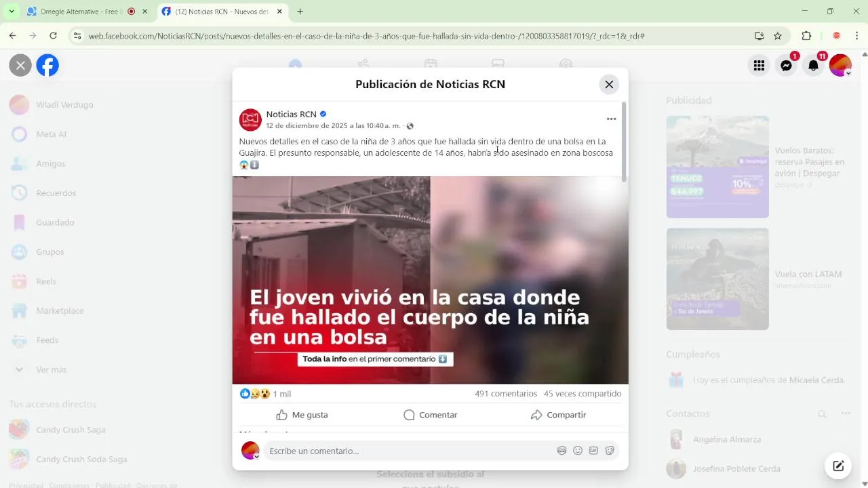Open contacts options three-dot menu
Viewport: 868px width, 488px height.
click(846, 413)
